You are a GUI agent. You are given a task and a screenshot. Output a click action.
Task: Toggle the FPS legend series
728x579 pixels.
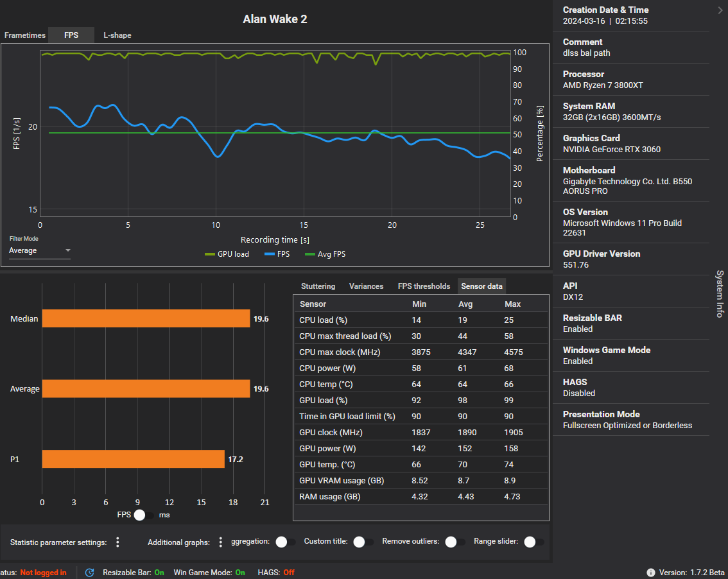pos(277,254)
